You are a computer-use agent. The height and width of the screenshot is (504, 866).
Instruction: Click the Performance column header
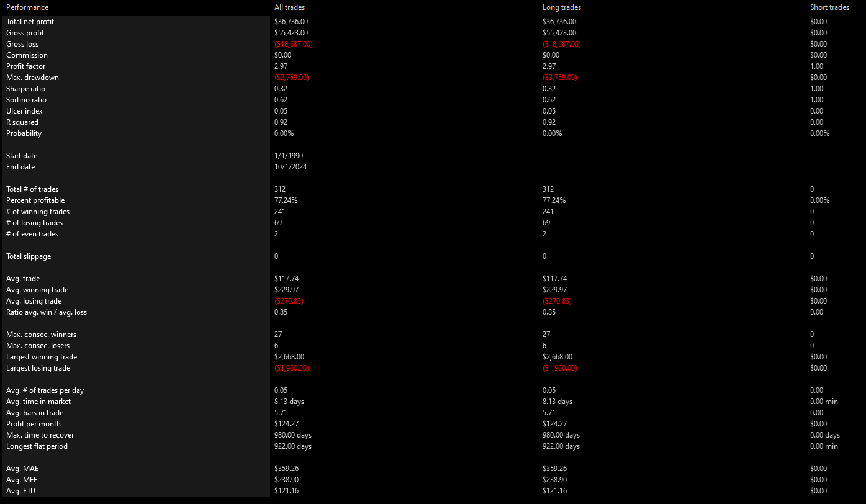pyautogui.click(x=27, y=7)
